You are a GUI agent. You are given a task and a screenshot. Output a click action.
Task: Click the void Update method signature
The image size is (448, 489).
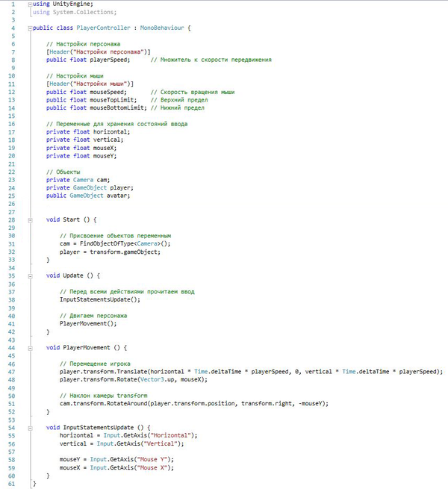tap(73, 275)
